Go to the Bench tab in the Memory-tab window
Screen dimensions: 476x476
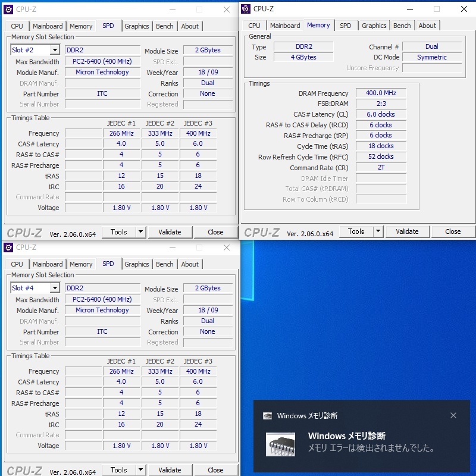(x=402, y=26)
